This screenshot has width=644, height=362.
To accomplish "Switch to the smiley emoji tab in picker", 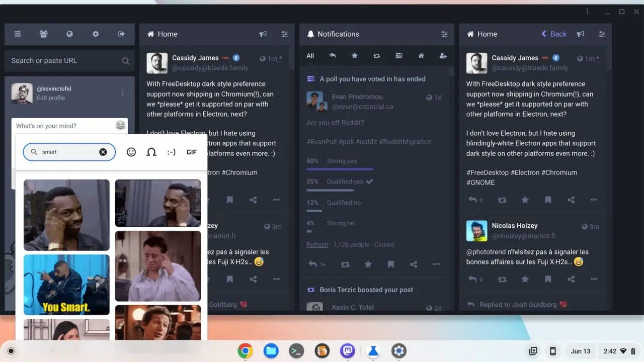I will pyautogui.click(x=131, y=152).
